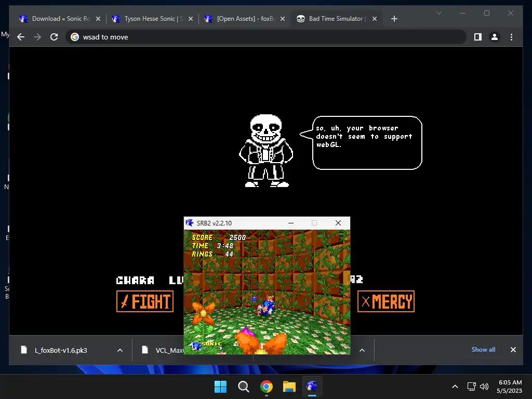The height and width of the screenshot is (399, 532).
Task: Click the SRB2 v2.2.10 title bar
Action: click(x=267, y=223)
